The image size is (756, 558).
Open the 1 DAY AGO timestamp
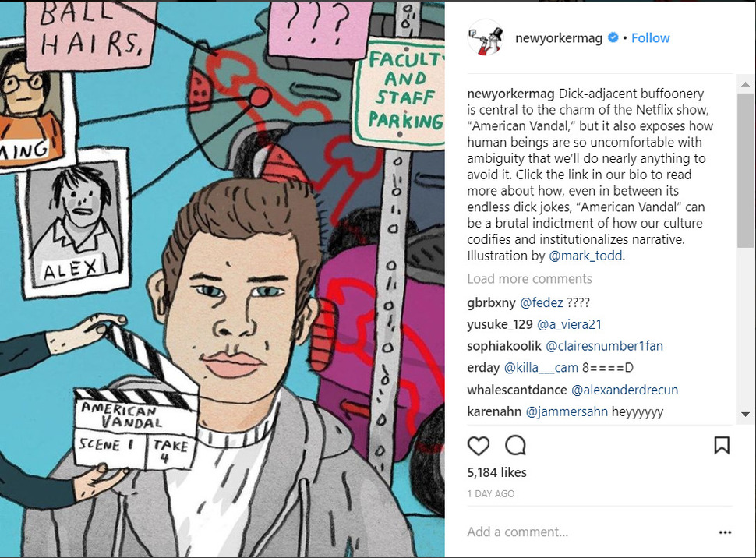491,494
